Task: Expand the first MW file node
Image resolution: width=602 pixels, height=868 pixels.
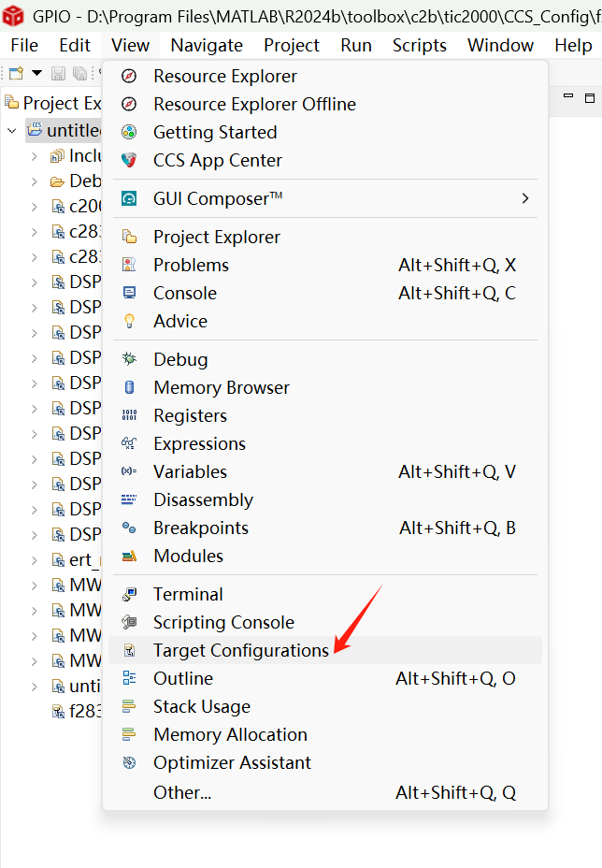Action: (35, 586)
